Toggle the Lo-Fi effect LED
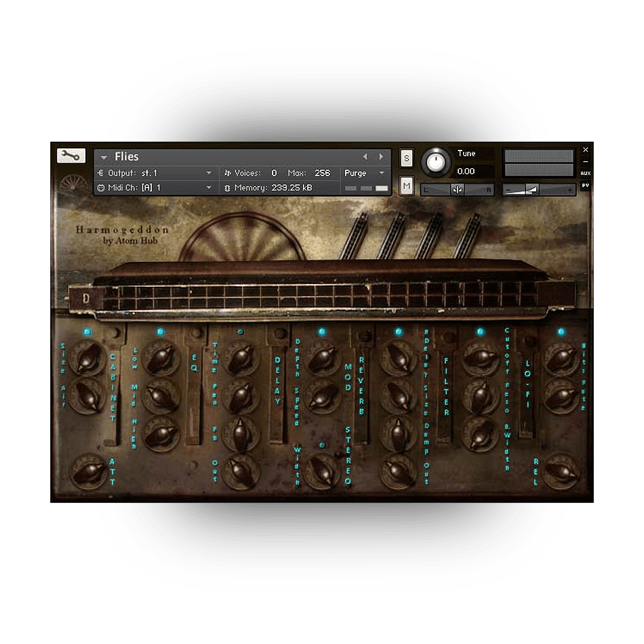 click(x=561, y=332)
